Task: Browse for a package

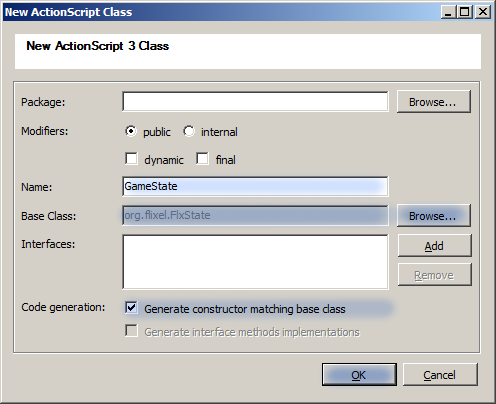Action: point(434,102)
